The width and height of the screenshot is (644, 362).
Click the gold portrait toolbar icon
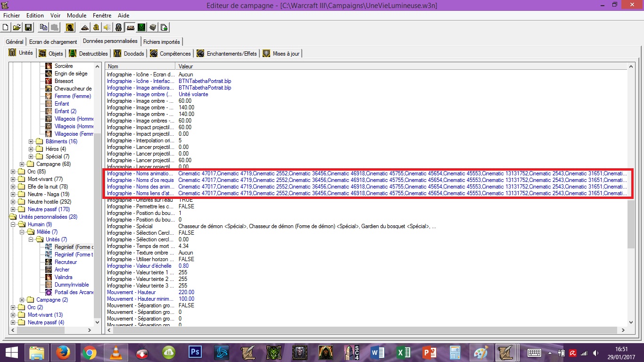(x=70, y=27)
